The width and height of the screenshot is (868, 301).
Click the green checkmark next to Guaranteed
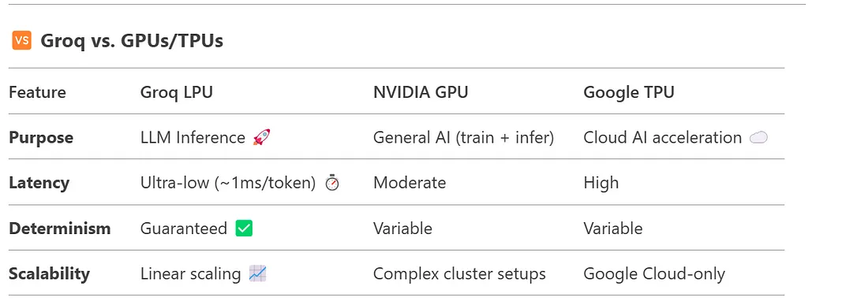click(x=244, y=228)
